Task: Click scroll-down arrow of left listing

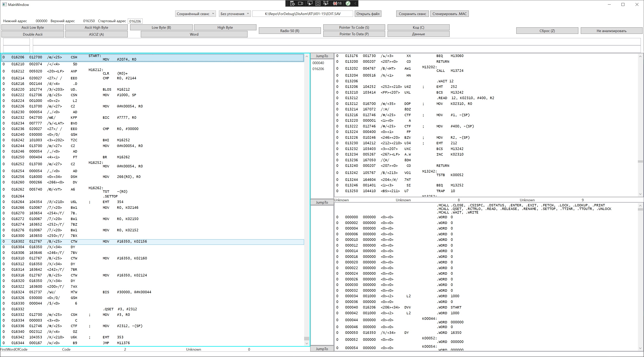Action: pos(307,344)
